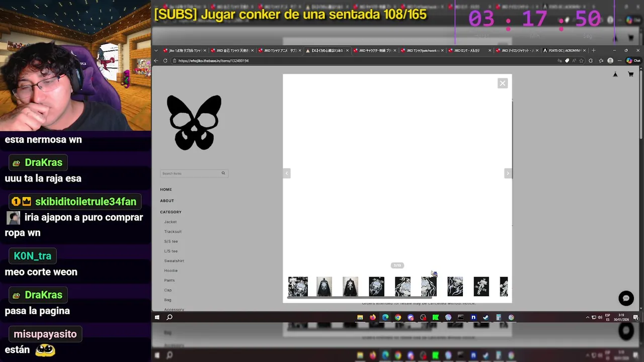Click the whojiko.thebase.in address bar
Viewport: 644px width, 362px height.
tap(362, 61)
